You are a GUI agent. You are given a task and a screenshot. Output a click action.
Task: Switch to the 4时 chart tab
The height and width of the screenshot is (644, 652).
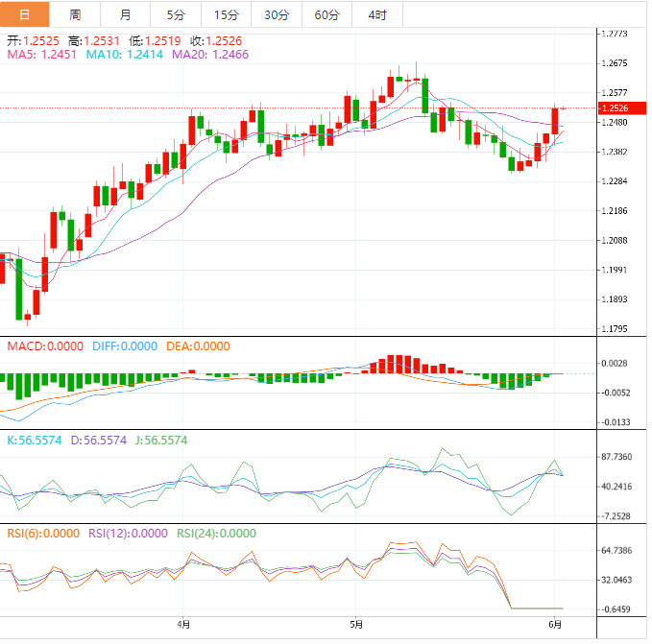click(x=376, y=14)
